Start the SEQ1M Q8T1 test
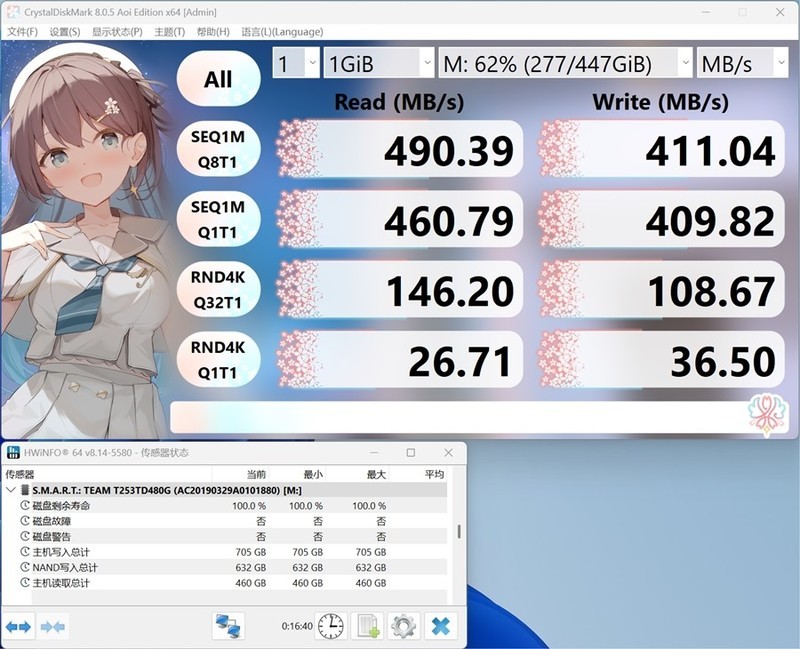800x649 pixels. tap(218, 149)
